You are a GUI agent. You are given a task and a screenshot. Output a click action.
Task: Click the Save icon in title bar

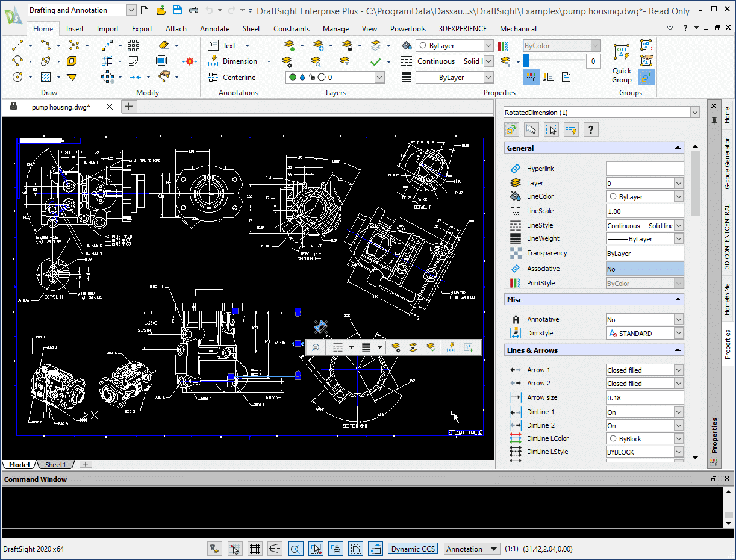coord(177,10)
